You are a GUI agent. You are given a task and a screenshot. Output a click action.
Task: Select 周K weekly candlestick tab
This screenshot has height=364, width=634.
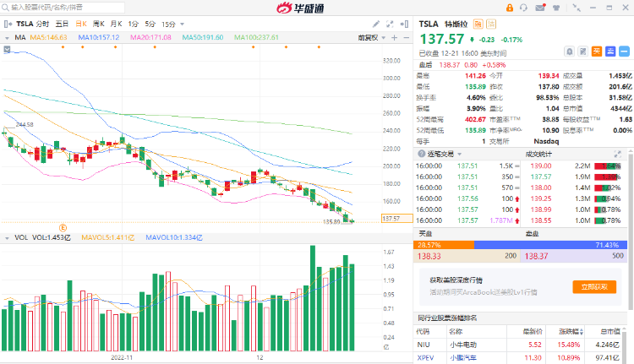[99, 24]
